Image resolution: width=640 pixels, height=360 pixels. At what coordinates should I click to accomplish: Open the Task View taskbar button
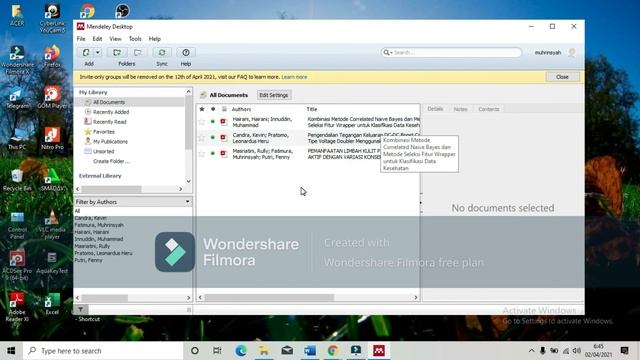pos(218,351)
